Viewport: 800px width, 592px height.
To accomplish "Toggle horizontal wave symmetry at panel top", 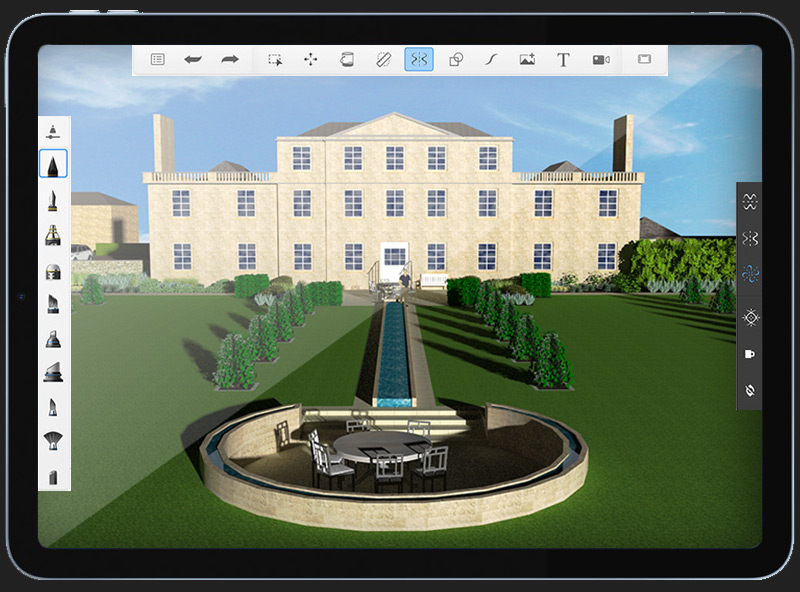I will (x=751, y=201).
